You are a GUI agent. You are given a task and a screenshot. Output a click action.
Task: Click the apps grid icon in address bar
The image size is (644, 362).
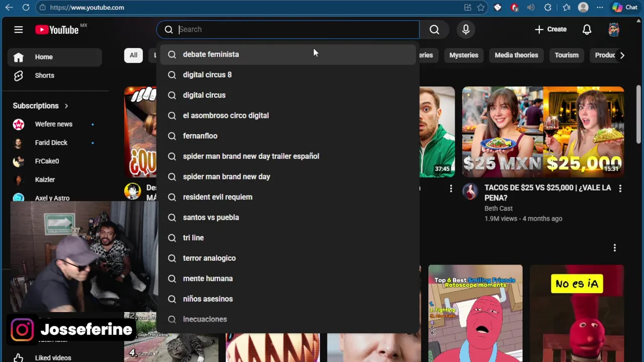[468, 8]
